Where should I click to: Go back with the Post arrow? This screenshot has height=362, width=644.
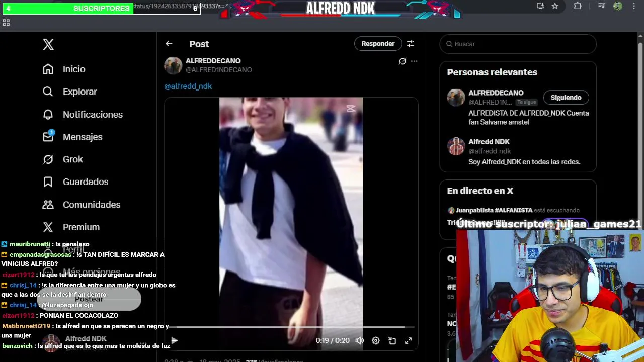click(x=169, y=44)
